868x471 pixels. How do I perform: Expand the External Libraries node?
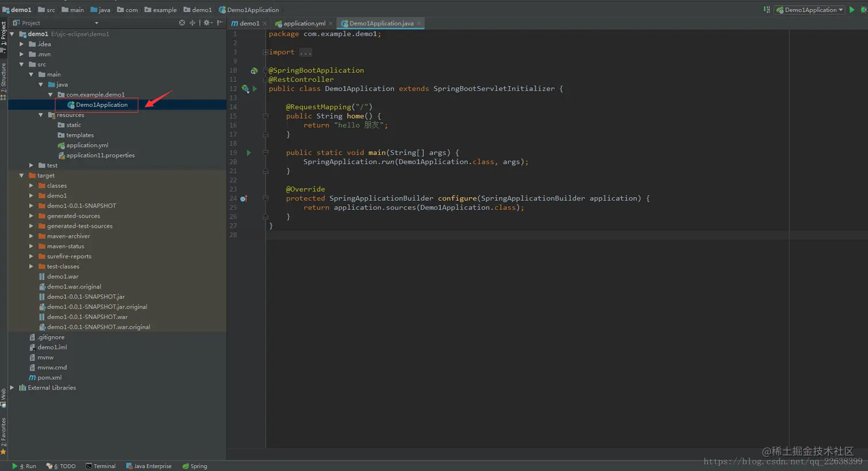[x=12, y=388]
